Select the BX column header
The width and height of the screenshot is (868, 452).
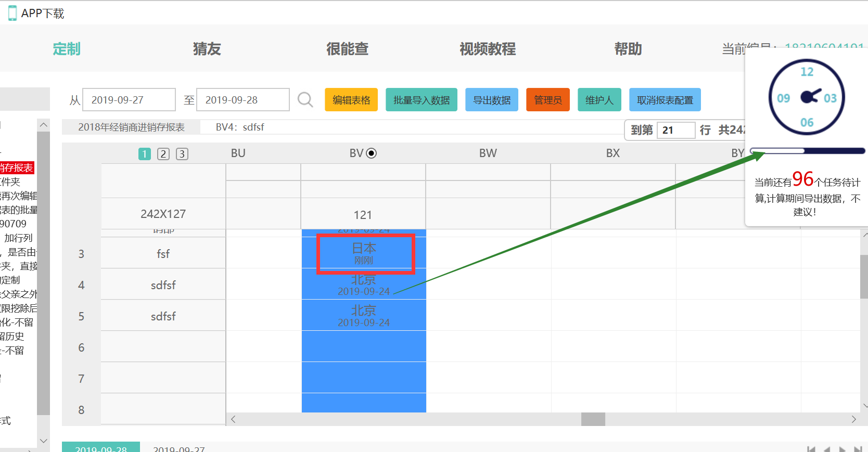613,153
